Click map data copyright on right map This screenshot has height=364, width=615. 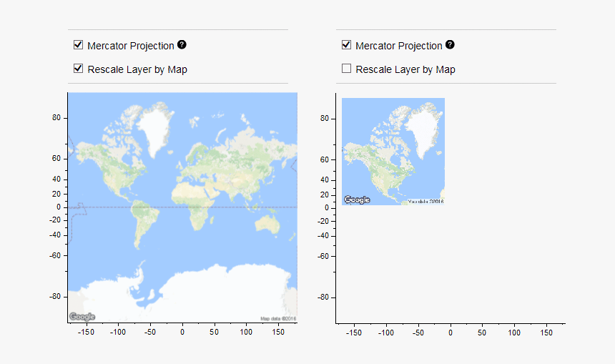pos(425,202)
